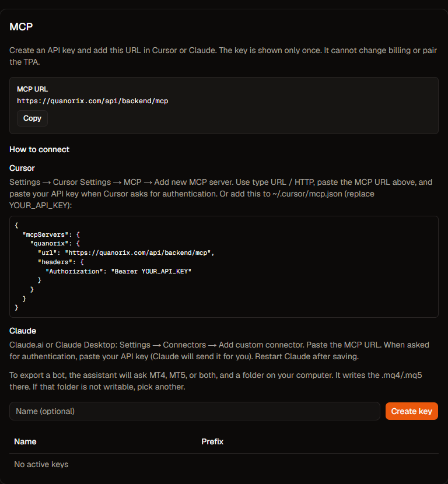Screen dimensions: 448x484
Task: Click the Claude Desktop connector instructions paragraph
Action: coord(219,350)
